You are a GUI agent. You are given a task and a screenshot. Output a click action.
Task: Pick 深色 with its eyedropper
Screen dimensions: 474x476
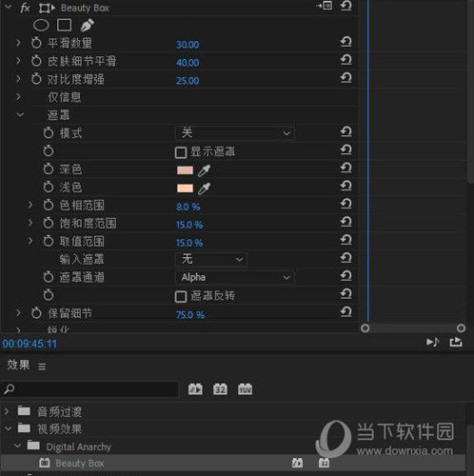click(x=204, y=170)
